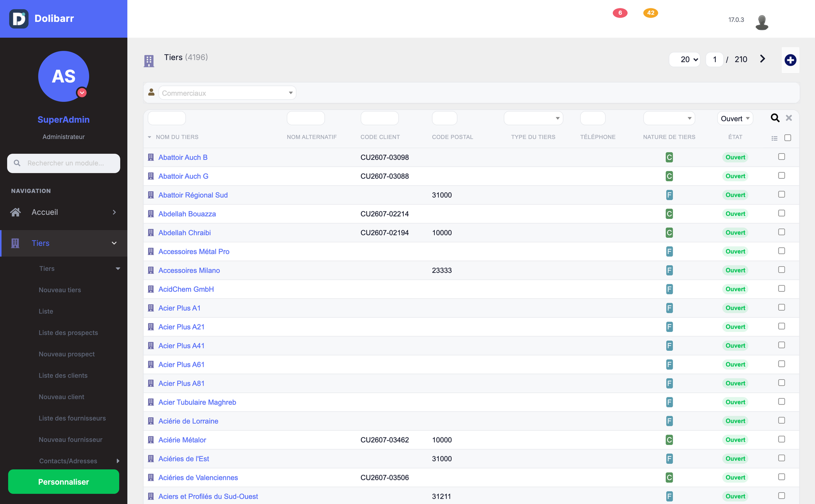Collapse the Tiers submenu triangle
The width and height of the screenshot is (815, 504).
[118, 269]
